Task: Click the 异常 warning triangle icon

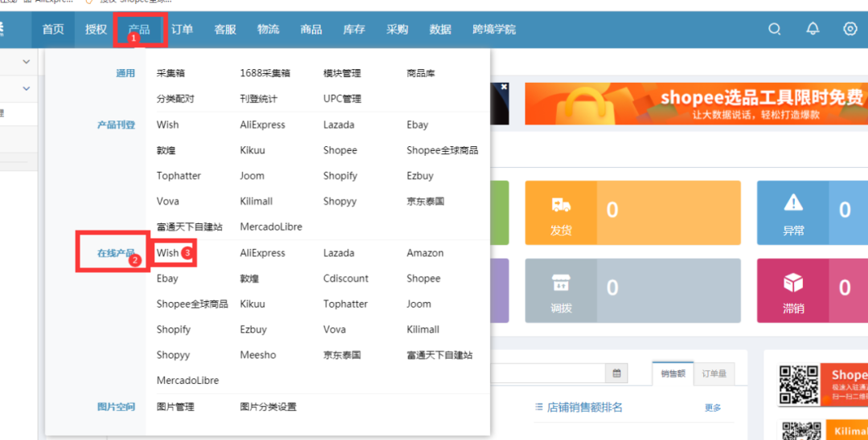Action: coord(792,202)
